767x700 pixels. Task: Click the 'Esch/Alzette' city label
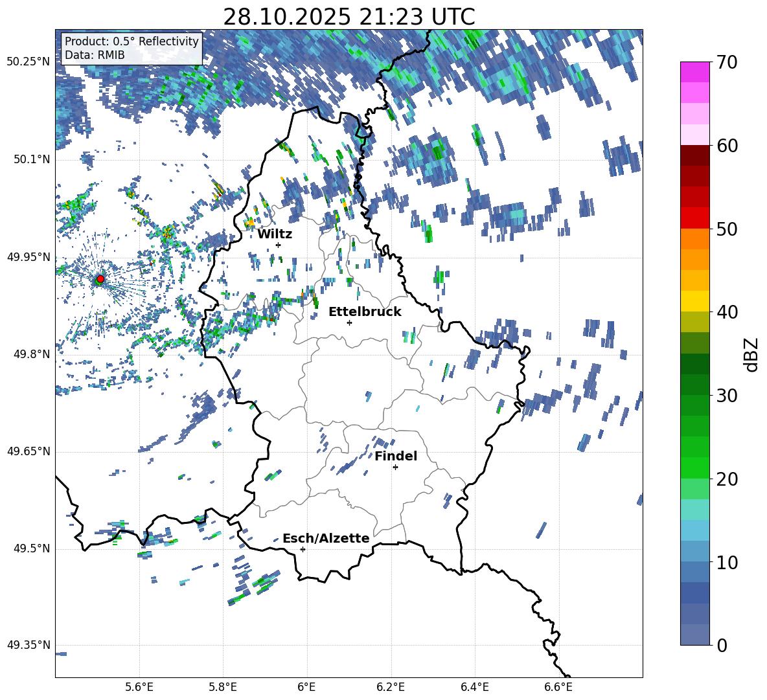tap(326, 539)
